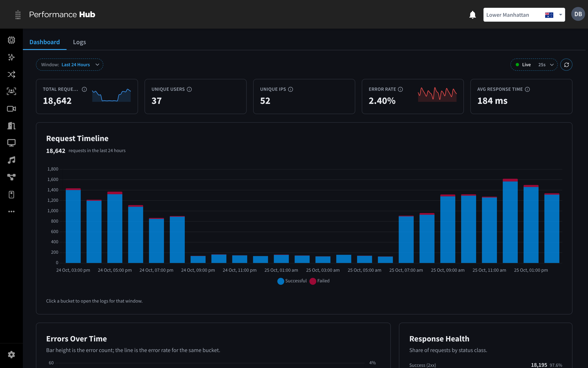588x368 pixels.
Task: Click the Success (2xx) row label
Action: pos(423,365)
